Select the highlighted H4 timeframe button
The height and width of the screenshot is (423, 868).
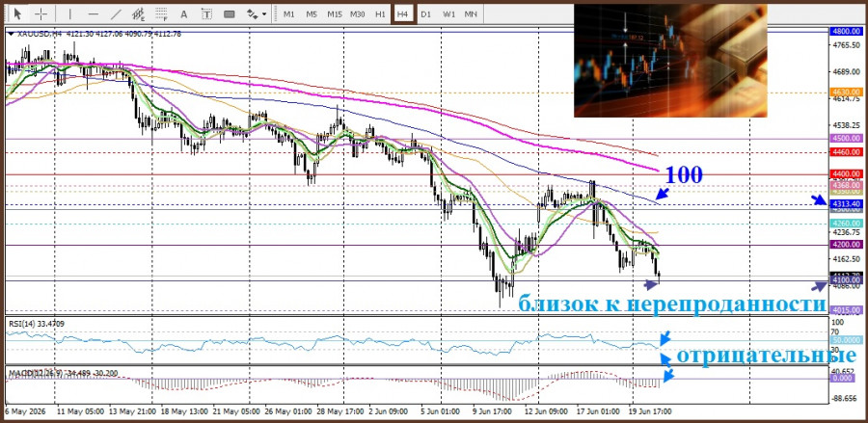(402, 14)
